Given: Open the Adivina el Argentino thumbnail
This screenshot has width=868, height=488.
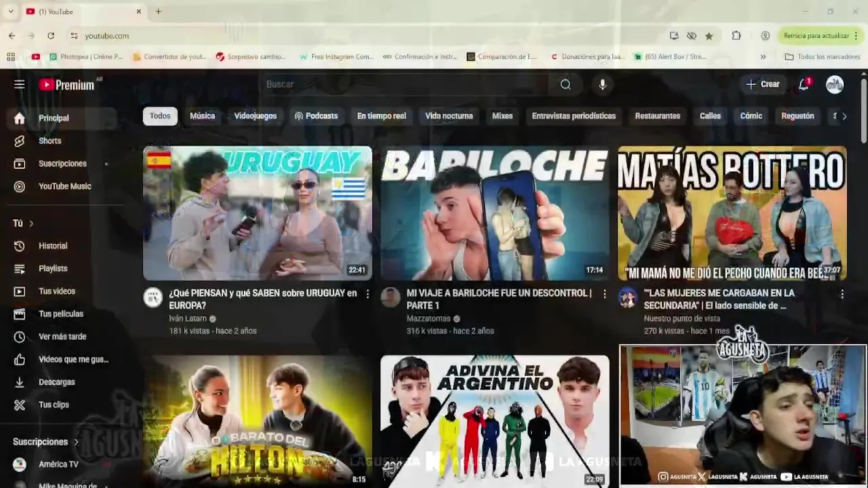Looking at the screenshot, I should click(x=495, y=420).
